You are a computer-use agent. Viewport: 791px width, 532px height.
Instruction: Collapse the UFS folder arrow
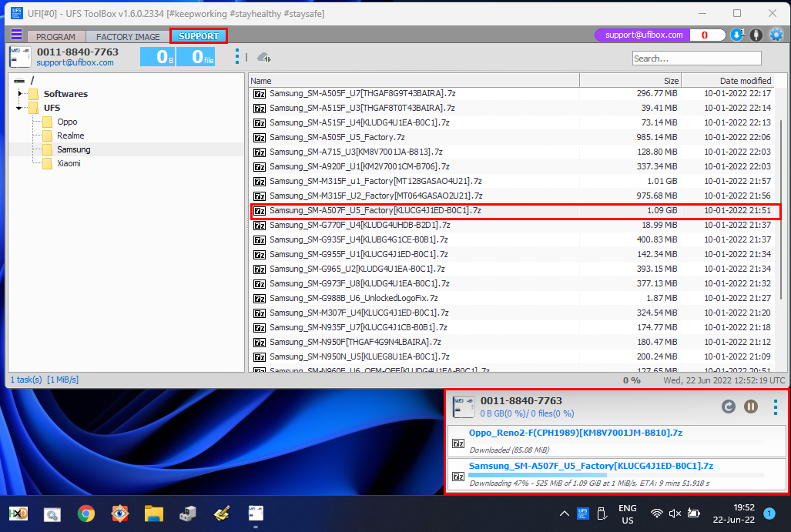(x=19, y=108)
